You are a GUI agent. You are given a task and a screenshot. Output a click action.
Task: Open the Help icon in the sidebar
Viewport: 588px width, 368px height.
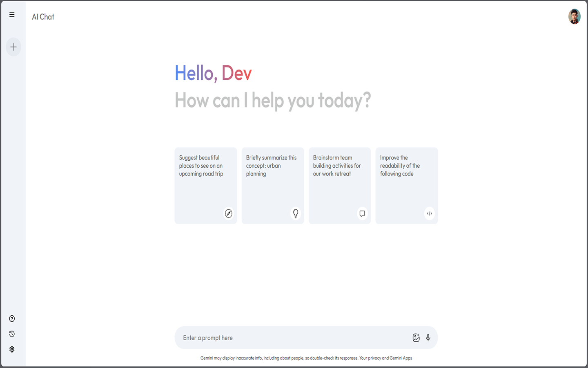click(12, 319)
